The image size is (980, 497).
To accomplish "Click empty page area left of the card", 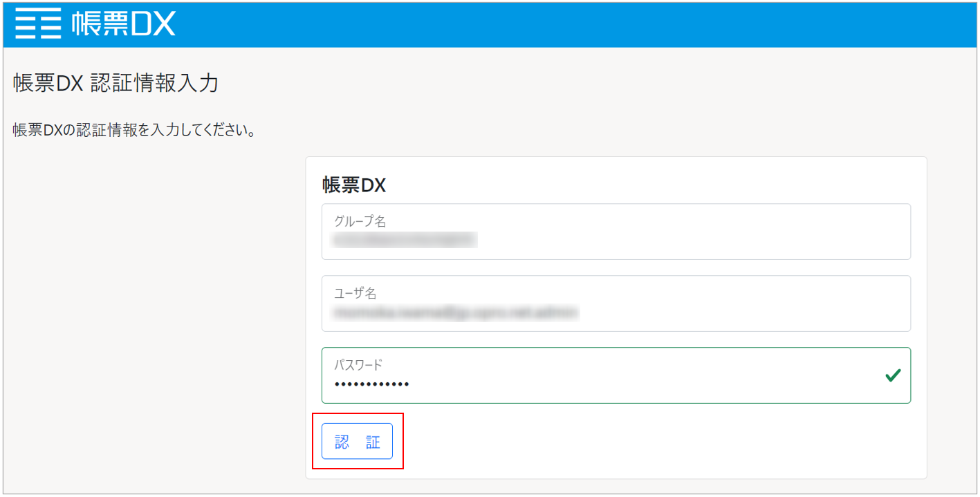I will [x=152, y=311].
